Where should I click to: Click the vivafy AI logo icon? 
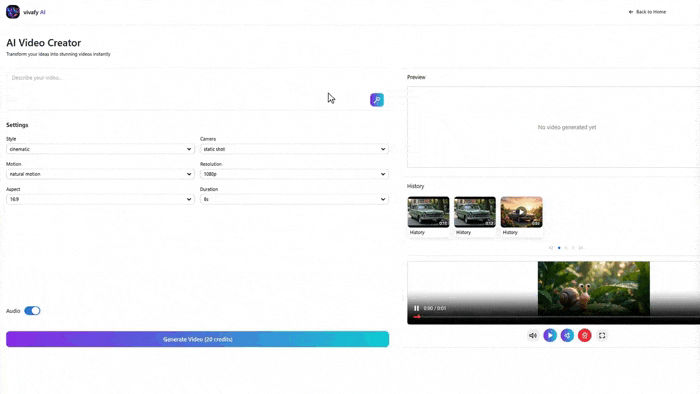[x=12, y=12]
